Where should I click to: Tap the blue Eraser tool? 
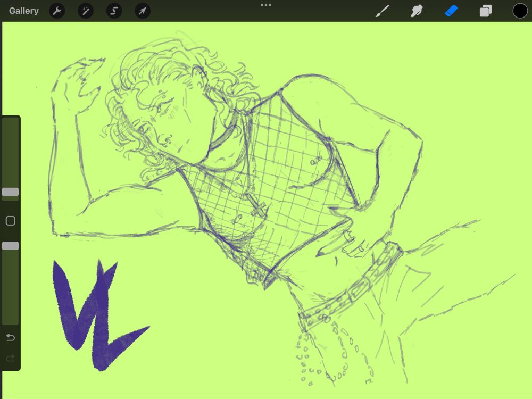[x=451, y=11]
